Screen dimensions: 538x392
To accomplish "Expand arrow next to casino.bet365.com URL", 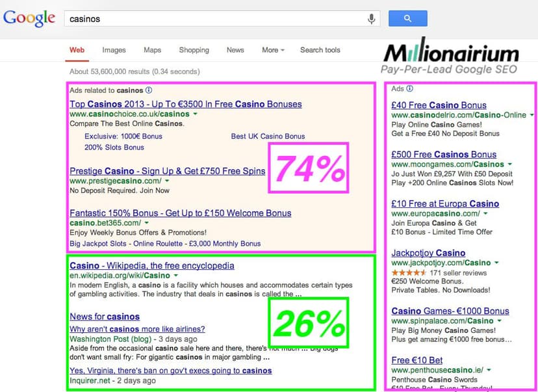I will pyautogui.click(x=147, y=223).
